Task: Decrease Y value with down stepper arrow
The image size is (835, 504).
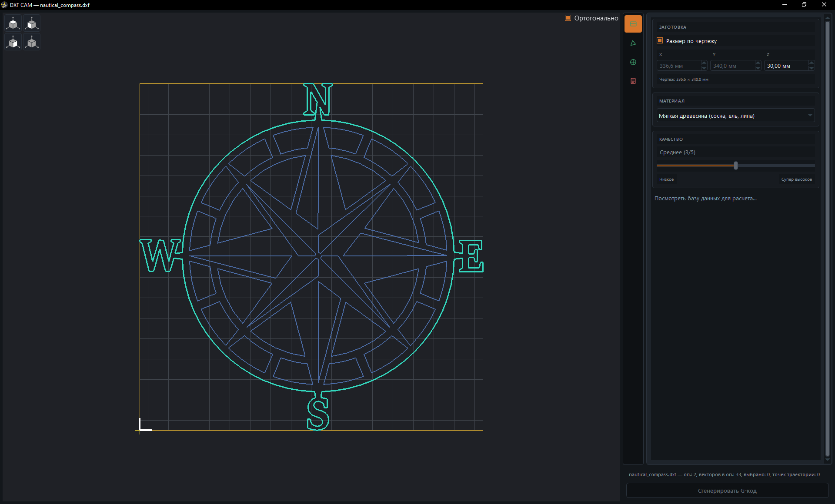Action: point(758,68)
